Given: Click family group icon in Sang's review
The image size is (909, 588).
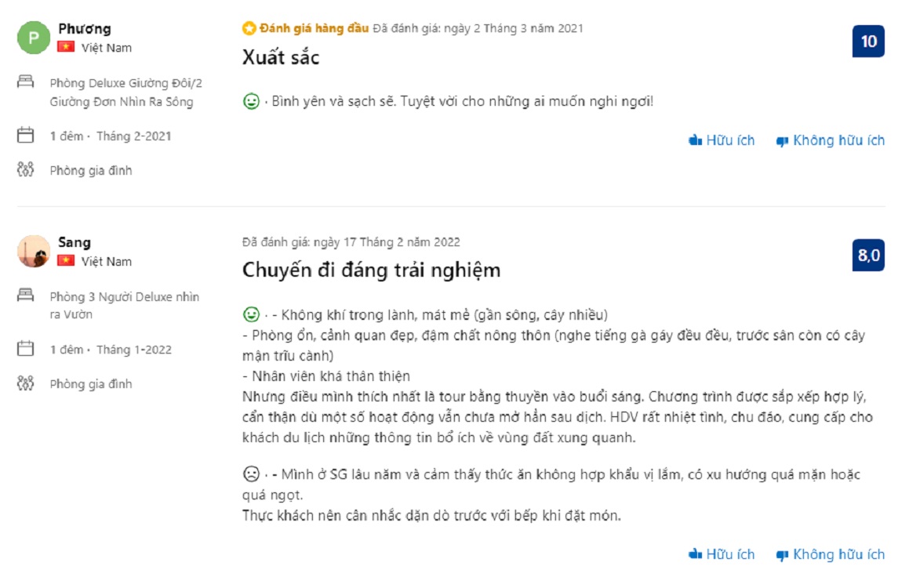Looking at the screenshot, I should coord(26,383).
